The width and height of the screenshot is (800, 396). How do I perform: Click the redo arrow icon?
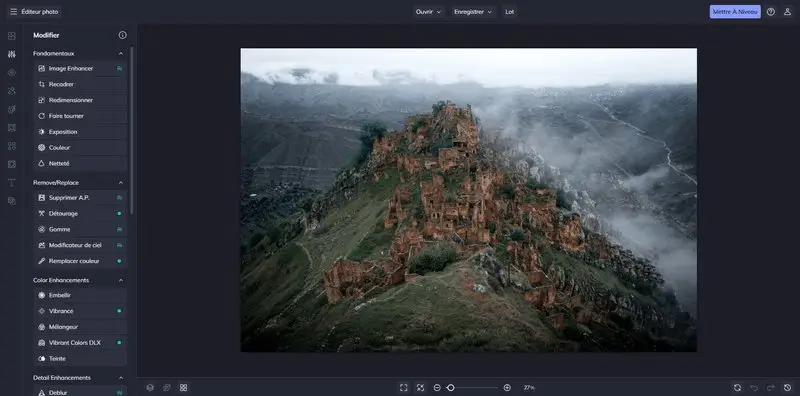pyautogui.click(x=770, y=388)
